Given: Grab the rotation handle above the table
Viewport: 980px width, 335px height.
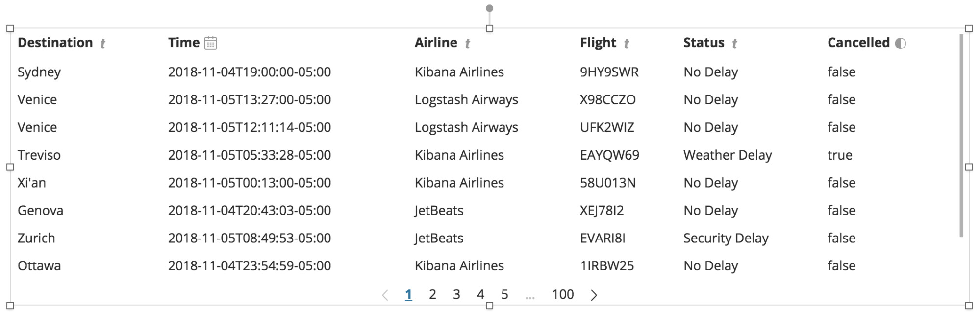Looking at the screenshot, I should [x=489, y=8].
